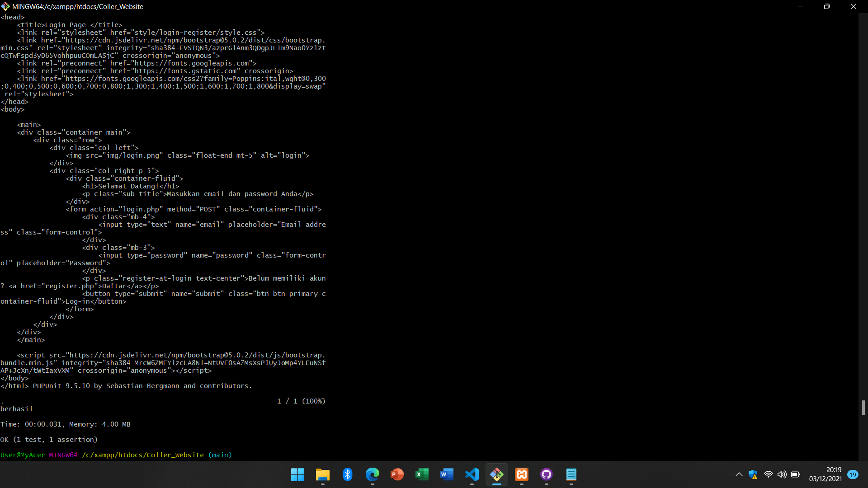Image resolution: width=868 pixels, height=488 pixels.
Task: Click the terminal vertical scrollbar thumb
Action: tap(863, 408)
